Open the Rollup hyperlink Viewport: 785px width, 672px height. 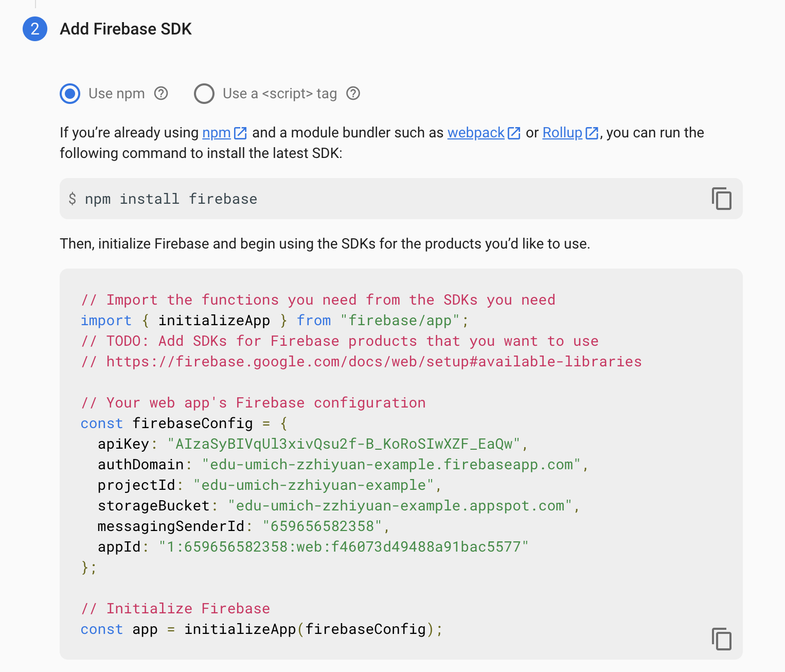click(562, 133)
